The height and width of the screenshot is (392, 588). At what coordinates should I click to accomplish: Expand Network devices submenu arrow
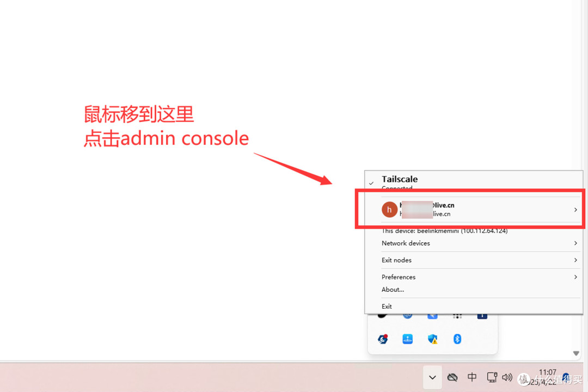pyautogui.click(x=575, y=243)
